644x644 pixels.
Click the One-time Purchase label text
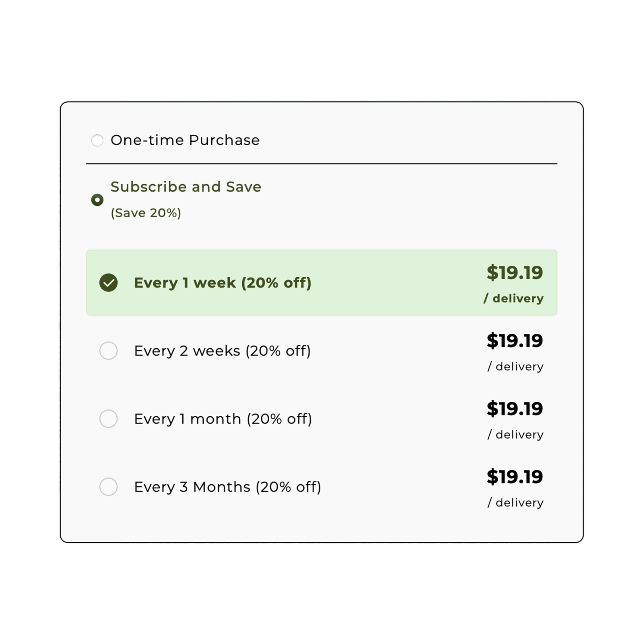(x=185, y=140)
